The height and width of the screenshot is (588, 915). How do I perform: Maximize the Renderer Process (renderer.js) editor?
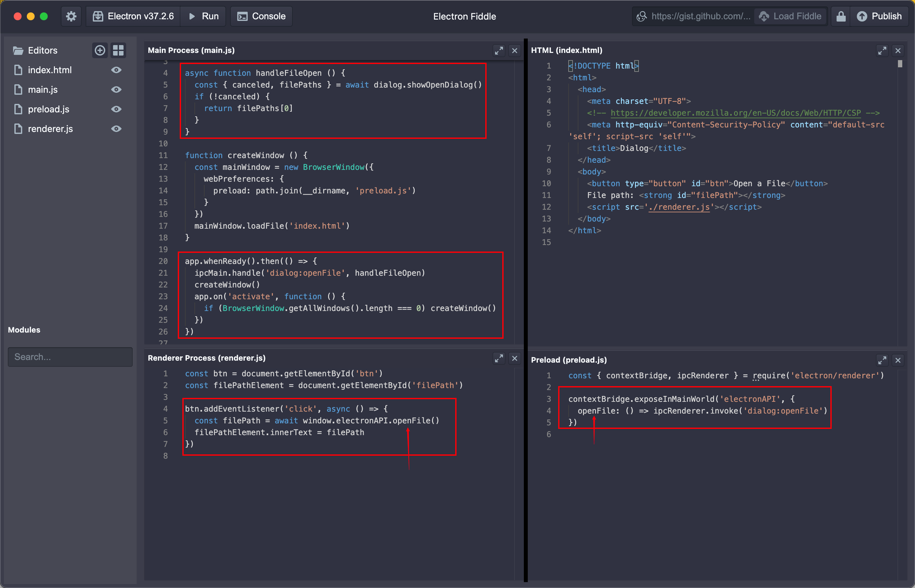tap(499, 358)
